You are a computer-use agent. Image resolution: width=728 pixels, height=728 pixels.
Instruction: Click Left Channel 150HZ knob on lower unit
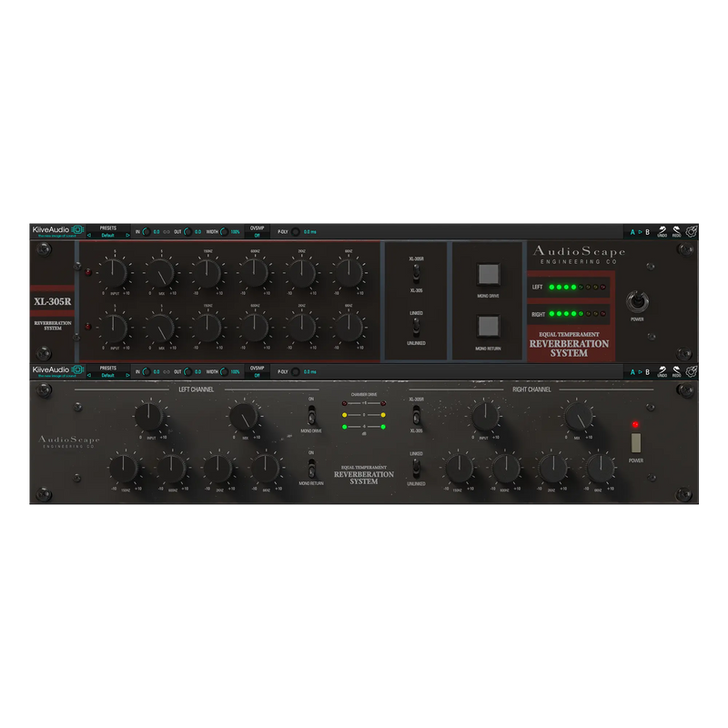[124, 469]
